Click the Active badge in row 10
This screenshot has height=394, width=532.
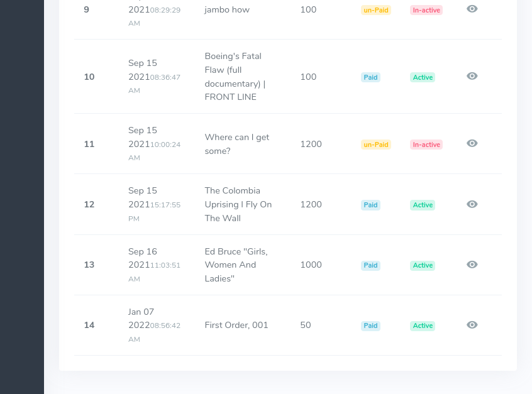coord(423,77)
